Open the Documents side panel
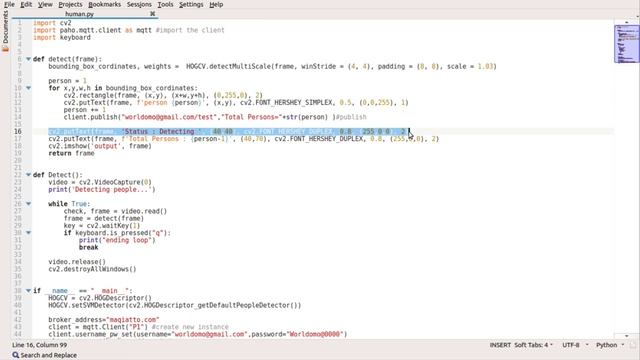This screenshot has height=360, width=640. [x=5, y=31]
